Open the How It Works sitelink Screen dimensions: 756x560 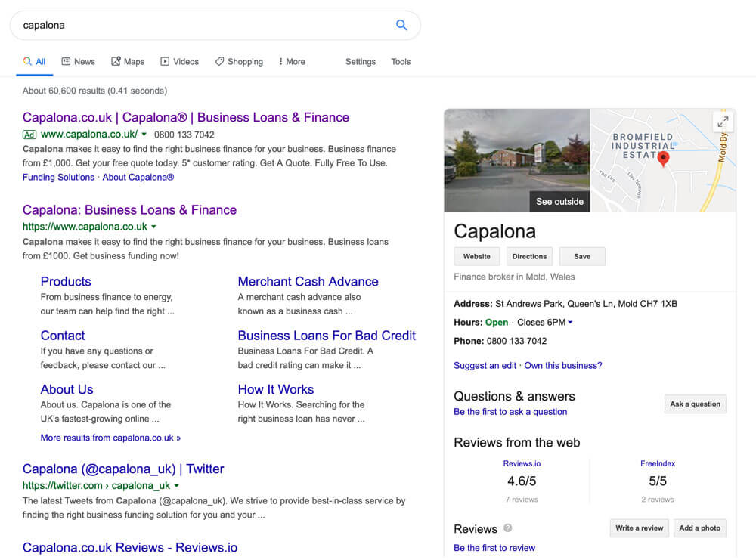[x=276, y=389]
